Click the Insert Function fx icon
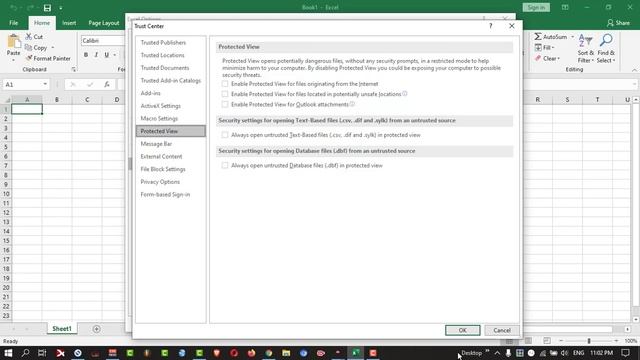The width and height of the screenshot is (640, 360). (x=107, y=84)
